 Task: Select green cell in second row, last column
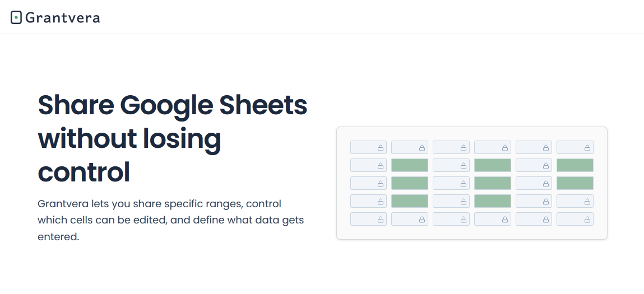click(x=575, y=165)
